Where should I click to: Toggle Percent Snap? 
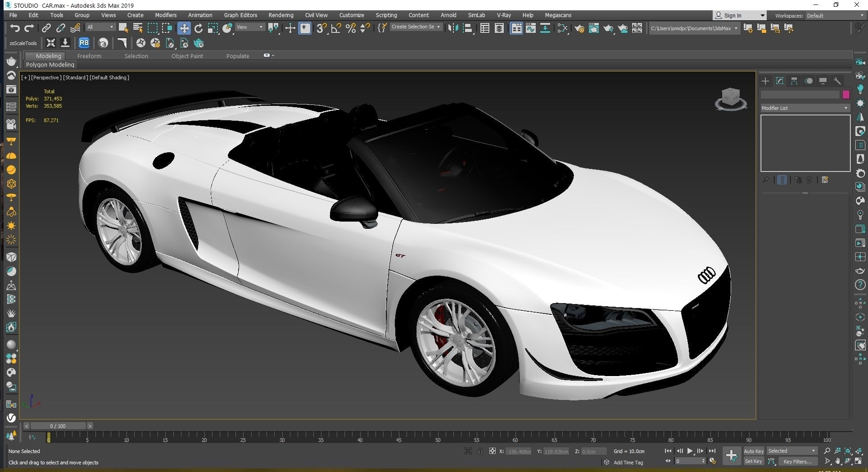point(351,28)
